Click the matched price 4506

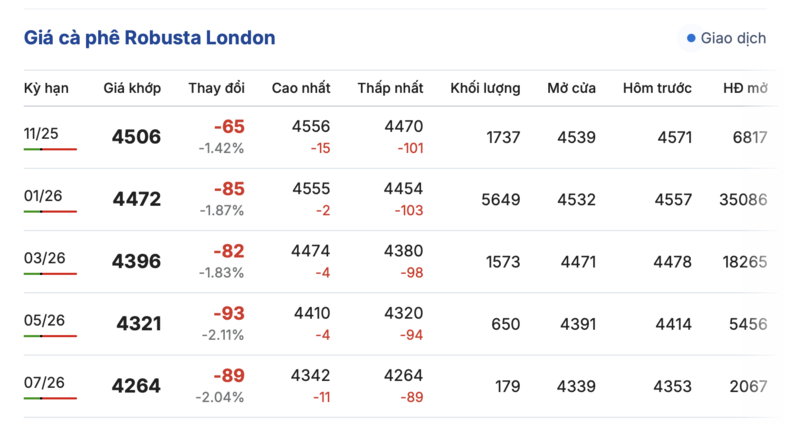[x=137, y=137]
